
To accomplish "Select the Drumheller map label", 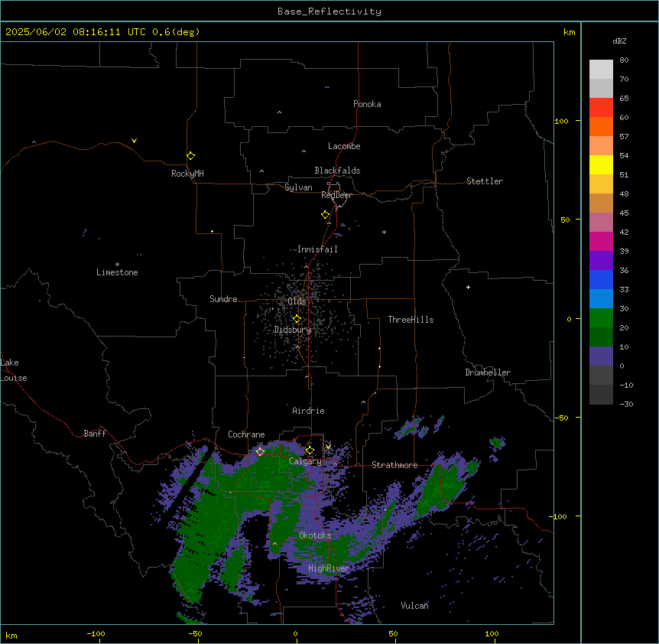I will 488,372.
